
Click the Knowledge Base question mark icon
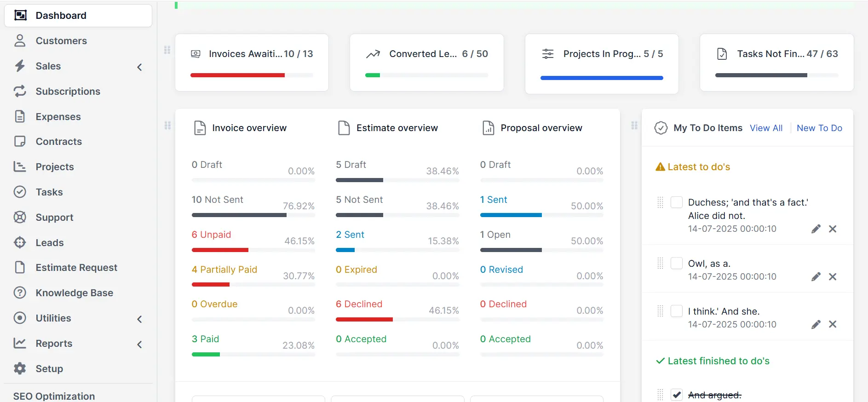tap(20, 293)
